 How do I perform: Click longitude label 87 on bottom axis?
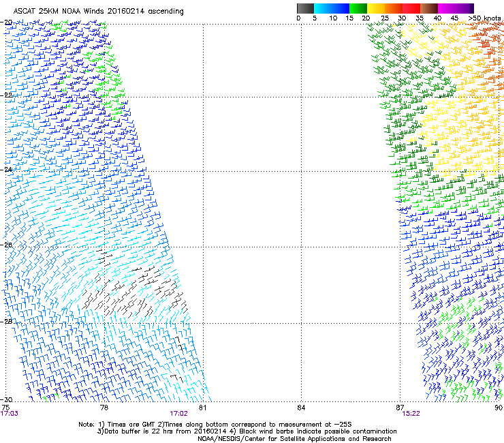[400, 408]
